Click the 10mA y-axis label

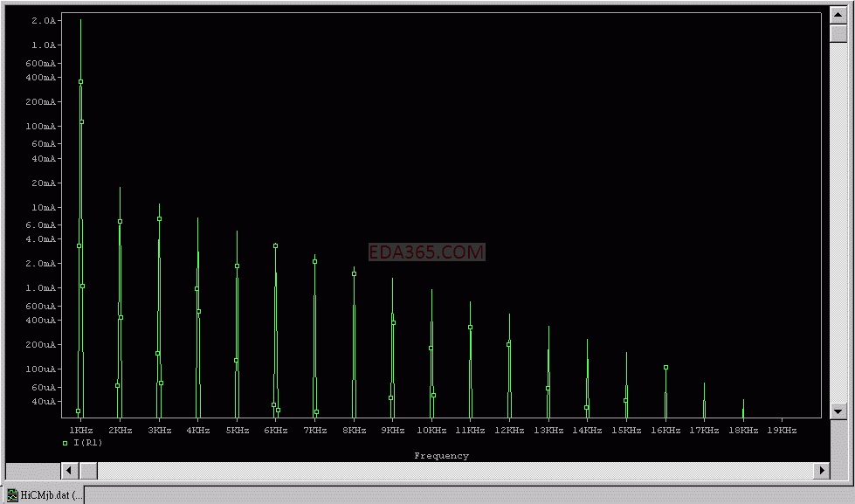click(x=43, y=207)
